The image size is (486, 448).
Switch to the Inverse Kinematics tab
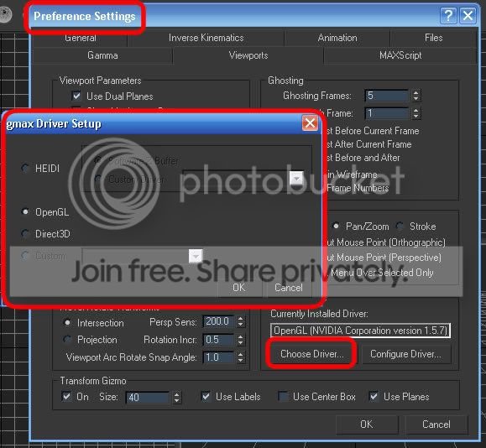[206, 38]
